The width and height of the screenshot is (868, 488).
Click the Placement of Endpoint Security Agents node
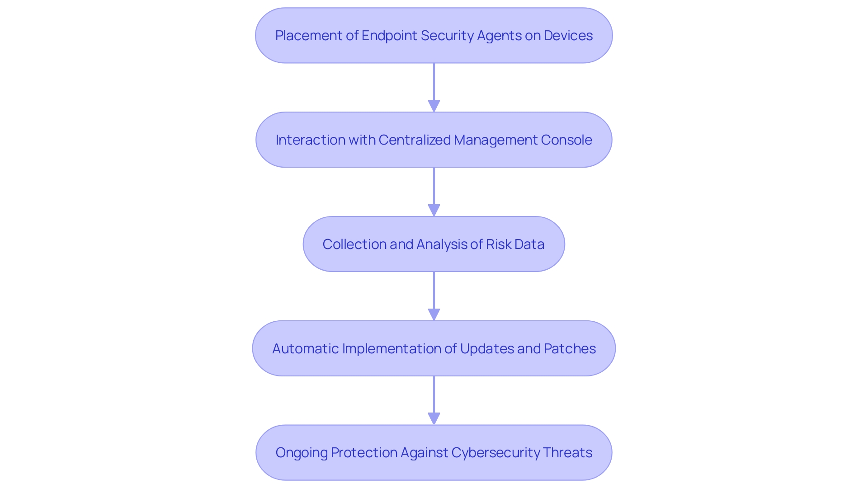tap(434, 35)
